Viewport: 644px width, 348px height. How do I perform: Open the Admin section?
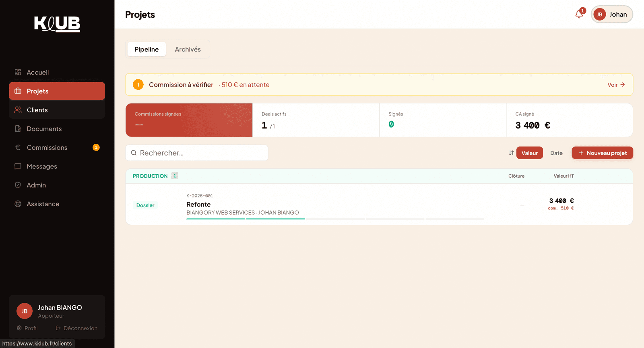point(57,185)
